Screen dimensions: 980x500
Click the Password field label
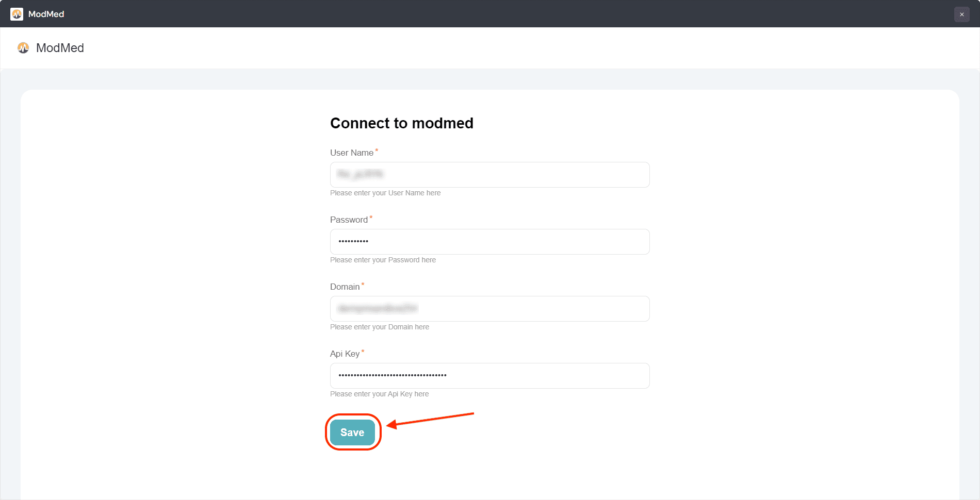click(x=349, y=220)
